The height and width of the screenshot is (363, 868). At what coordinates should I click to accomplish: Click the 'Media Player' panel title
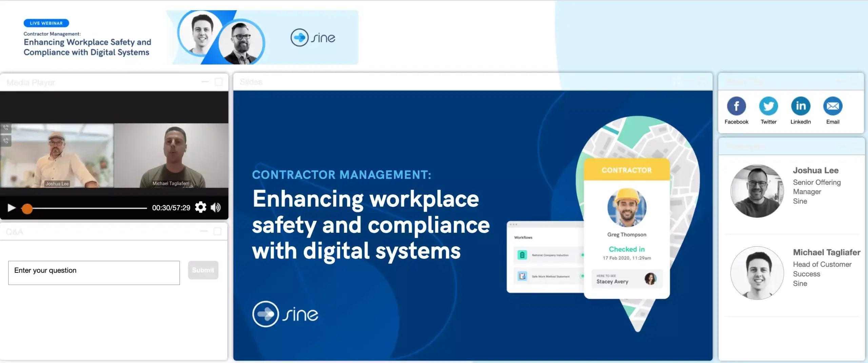(31, 82)
